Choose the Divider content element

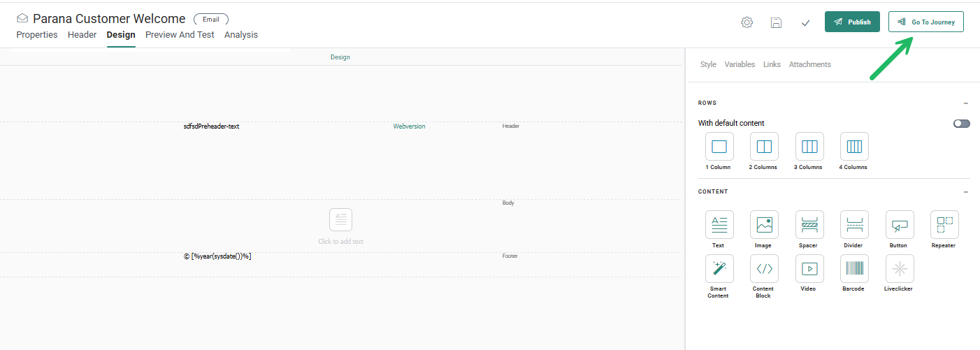(x=854, y=225)
